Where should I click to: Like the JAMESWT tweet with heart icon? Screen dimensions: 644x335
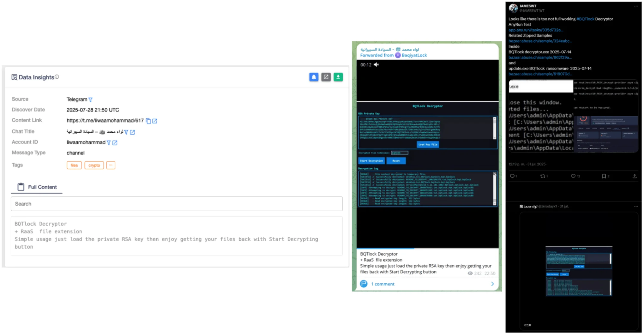(x=573, y=176)
